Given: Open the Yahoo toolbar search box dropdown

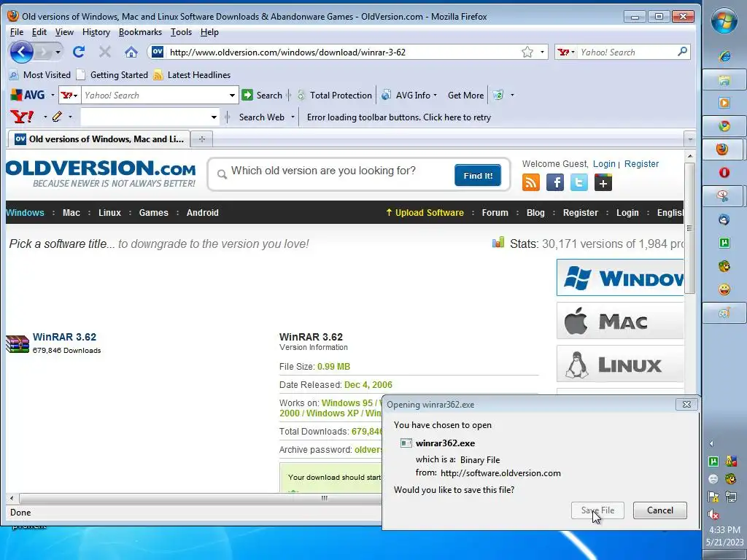Looking at the screenshot, I should [214, 117].
